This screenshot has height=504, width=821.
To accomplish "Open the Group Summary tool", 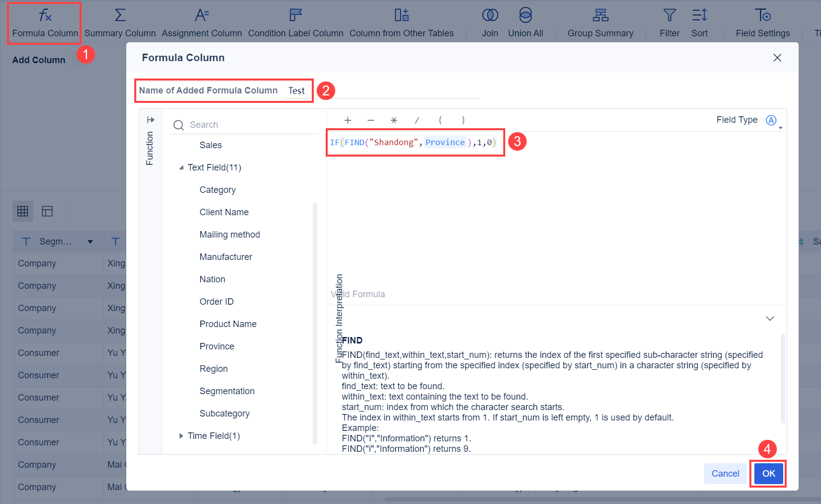I will (600, 22).
